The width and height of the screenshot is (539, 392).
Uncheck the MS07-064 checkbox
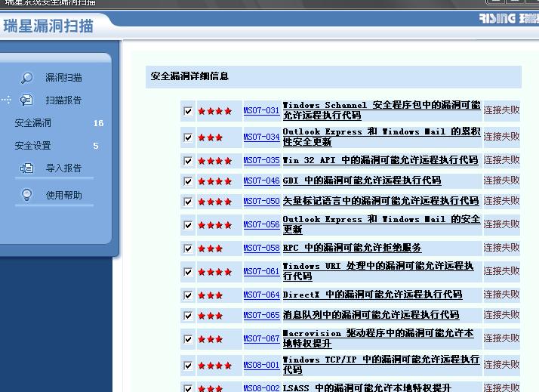pos(188,295)
